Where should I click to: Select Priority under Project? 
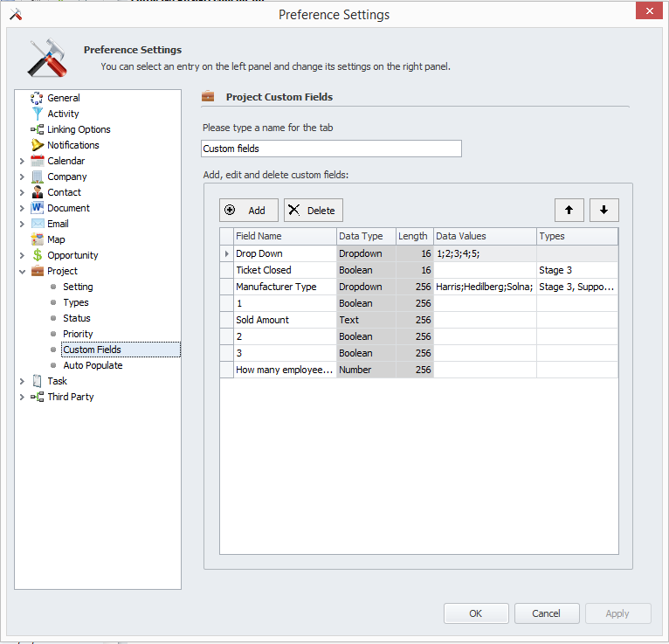click(x=78, y=334)
